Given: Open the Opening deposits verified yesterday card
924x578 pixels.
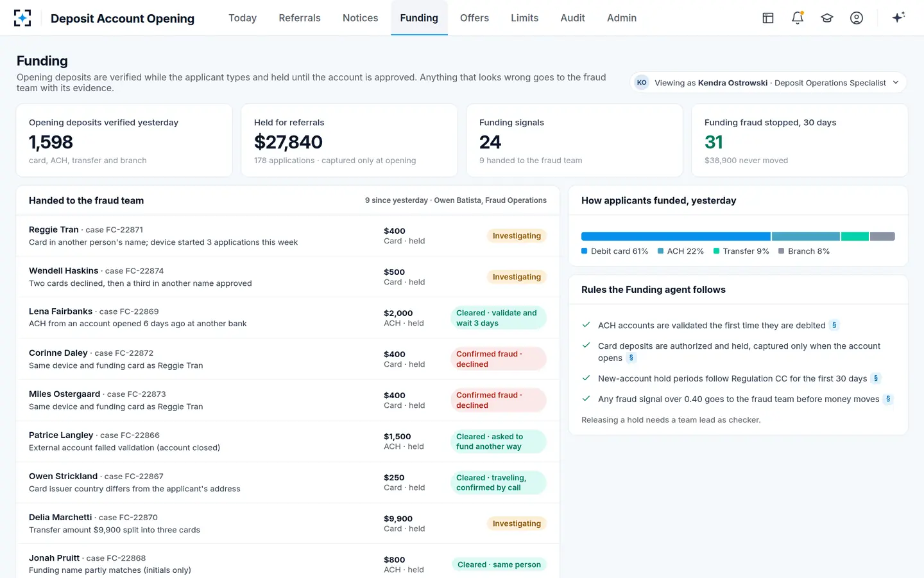Looking at the screenshot, I should tap(124, 141).
